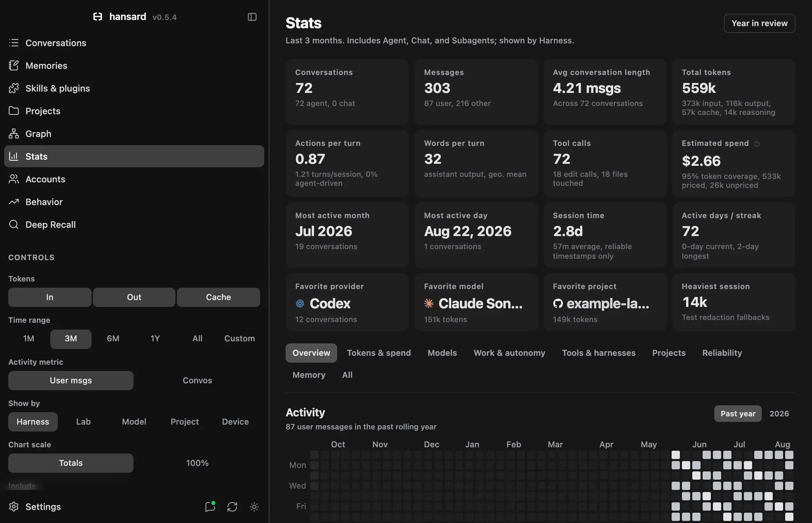Open the Heaviest session card

click(x=734, y=302)
